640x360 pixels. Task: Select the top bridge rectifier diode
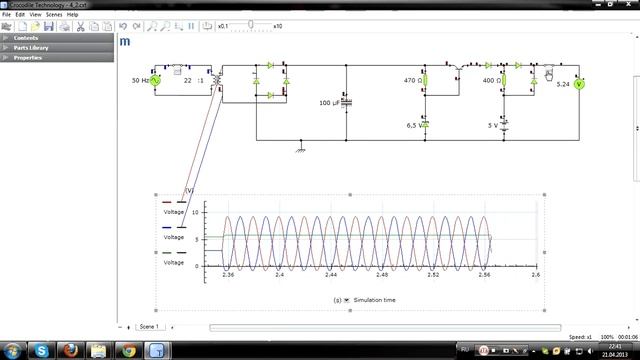pyautogui.click(x=270, y=65)
